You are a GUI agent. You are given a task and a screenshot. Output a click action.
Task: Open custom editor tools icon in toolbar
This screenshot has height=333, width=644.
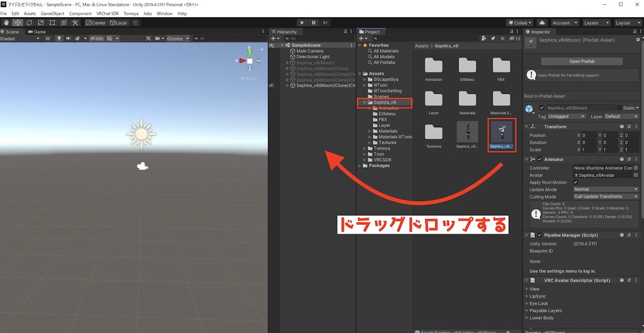coord(75,23)
